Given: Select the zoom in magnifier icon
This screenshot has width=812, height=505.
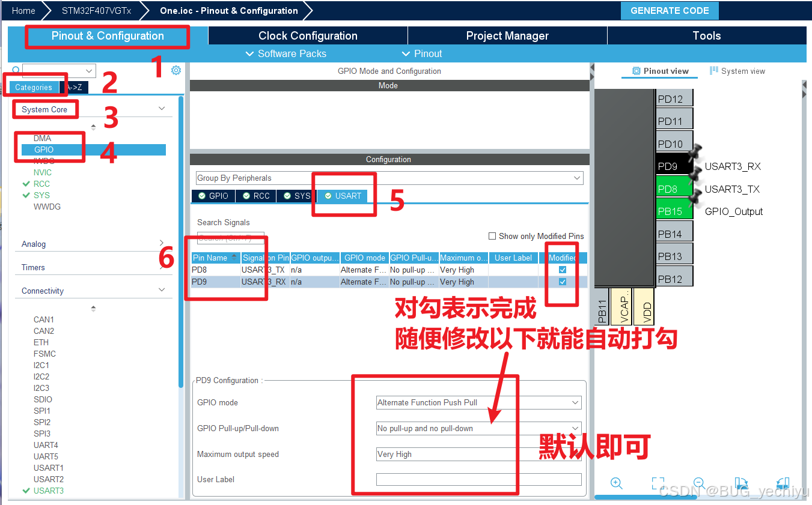Looking at the screenshot, I should tap(616, 483).
